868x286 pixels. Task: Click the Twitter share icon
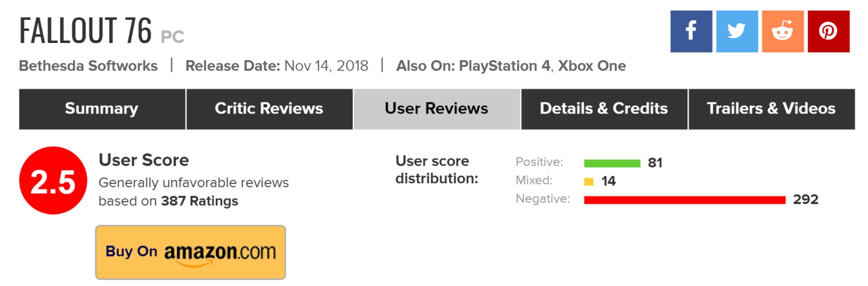click(x=737, y=31)
